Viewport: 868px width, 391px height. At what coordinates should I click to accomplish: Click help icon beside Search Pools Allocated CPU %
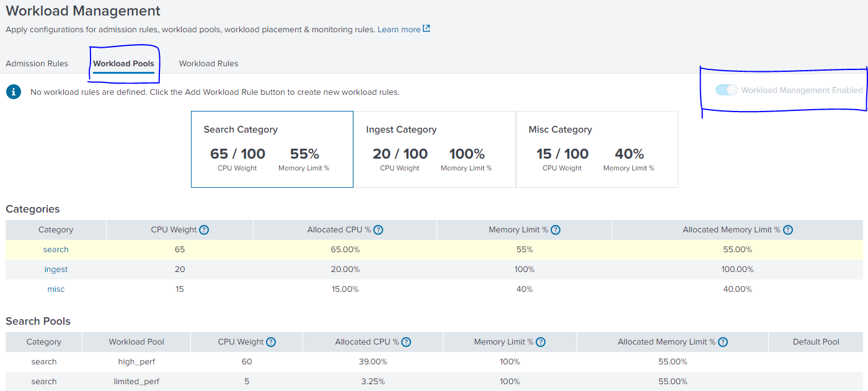(x=405, y=342)
